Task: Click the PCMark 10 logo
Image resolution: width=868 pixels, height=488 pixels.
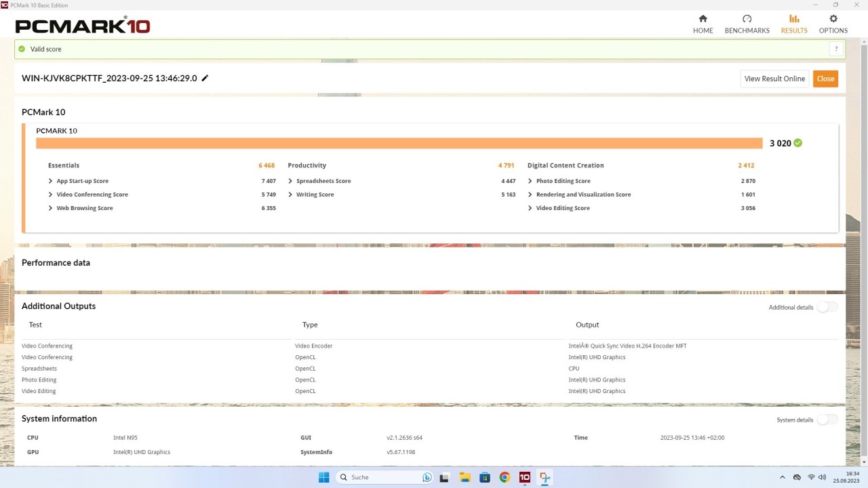Action: click(x=83, y=26)
